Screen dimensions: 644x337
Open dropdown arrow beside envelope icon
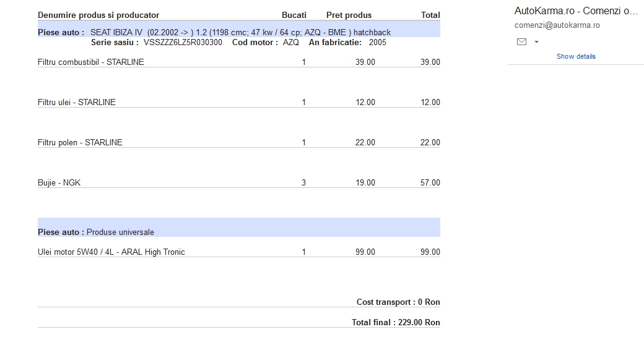coord(536,42)
